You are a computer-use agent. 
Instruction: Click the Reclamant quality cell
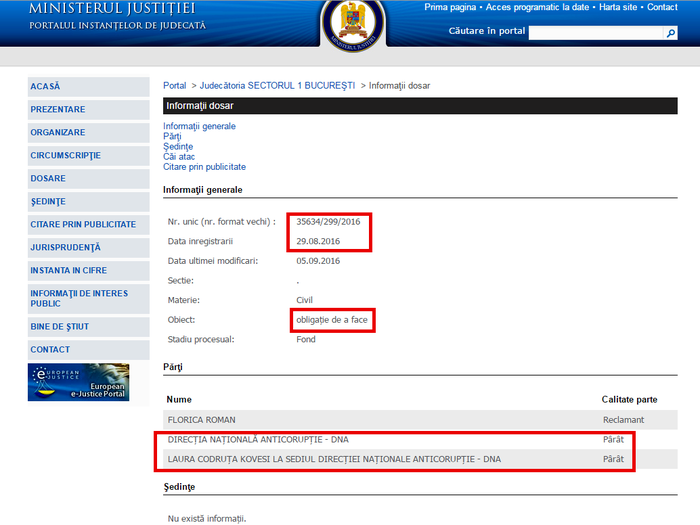coord(623,420)
